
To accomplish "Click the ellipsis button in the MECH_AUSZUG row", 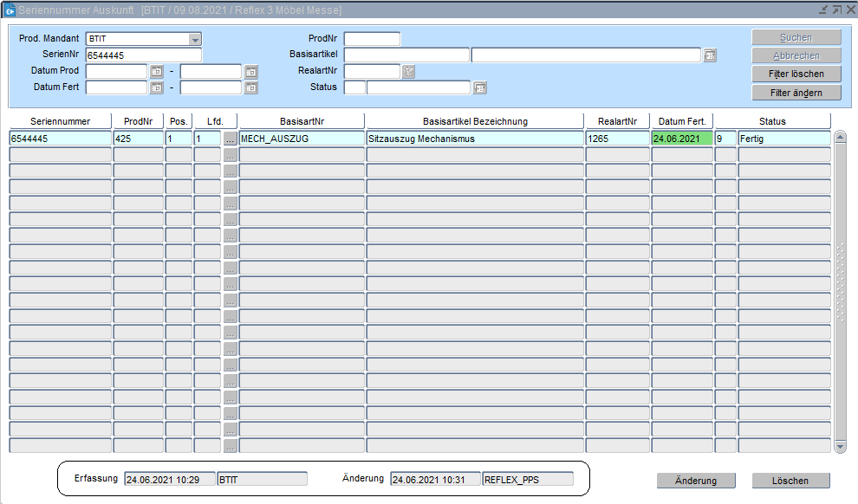I will [x=230, y=139].
